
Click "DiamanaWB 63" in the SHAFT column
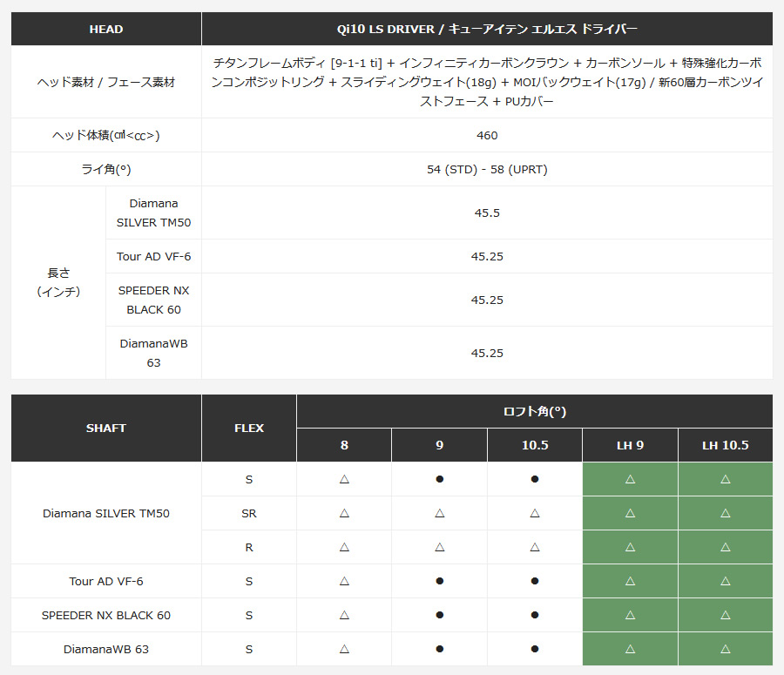tap(106, 650)
